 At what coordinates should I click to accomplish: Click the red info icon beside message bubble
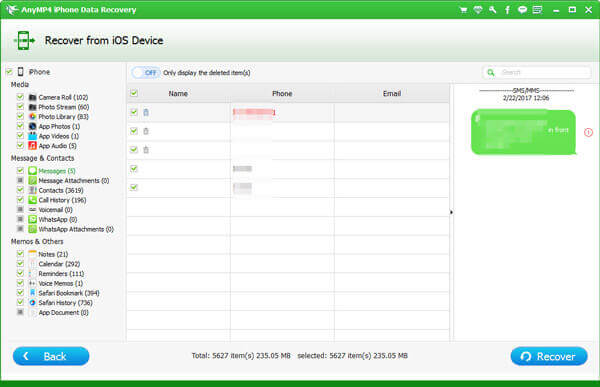[x=589, y=132]
